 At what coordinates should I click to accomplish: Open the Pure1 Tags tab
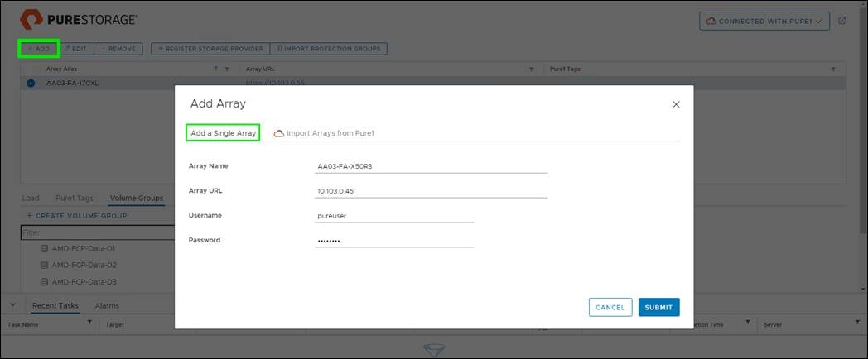tap(75, 198)
